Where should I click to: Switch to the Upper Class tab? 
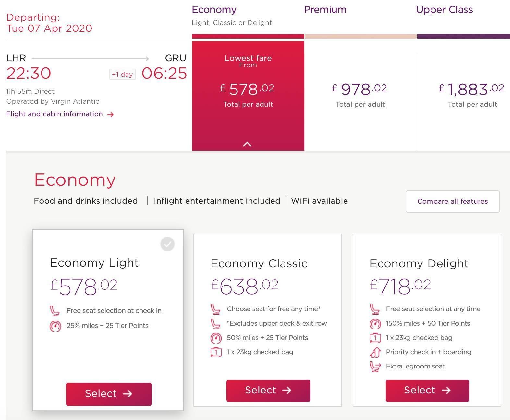pyautogui.click(x=444, y=10)
